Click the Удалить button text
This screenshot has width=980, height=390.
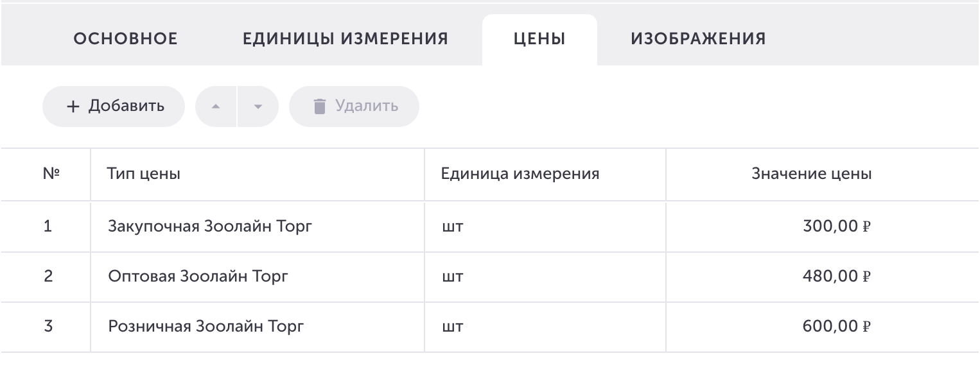click(367, 106)
